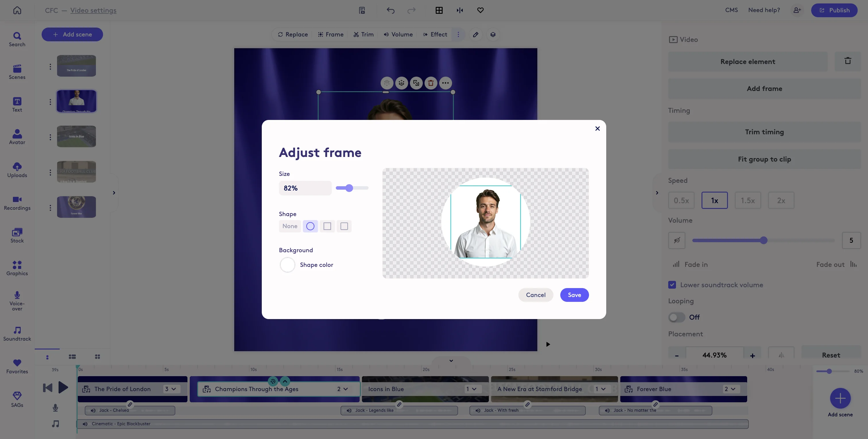Select the circle shape option
The height and width of the screenshot is (439, 868).
pos(310,226)
